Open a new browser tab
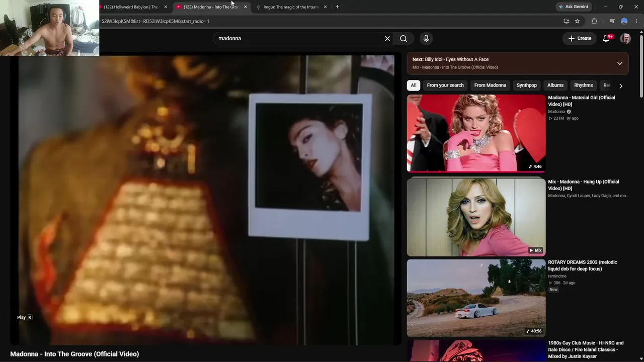 click(x=337, y=7)
